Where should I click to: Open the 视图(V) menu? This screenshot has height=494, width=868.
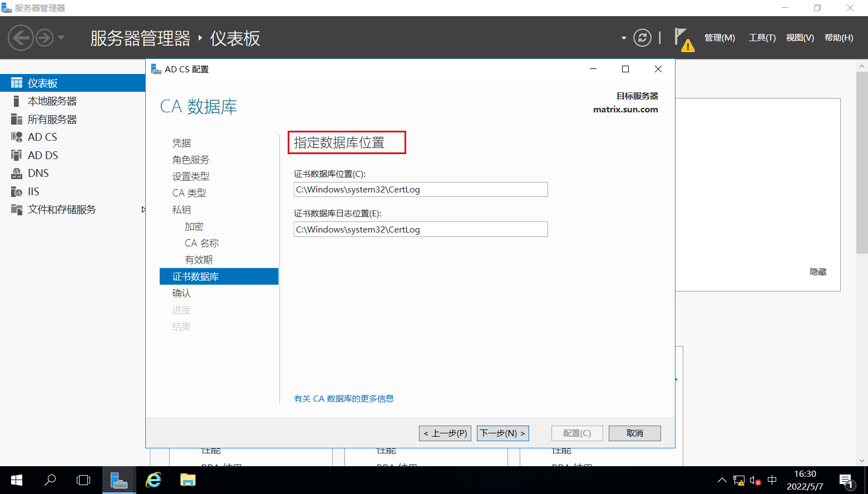(x=800, y=38)
